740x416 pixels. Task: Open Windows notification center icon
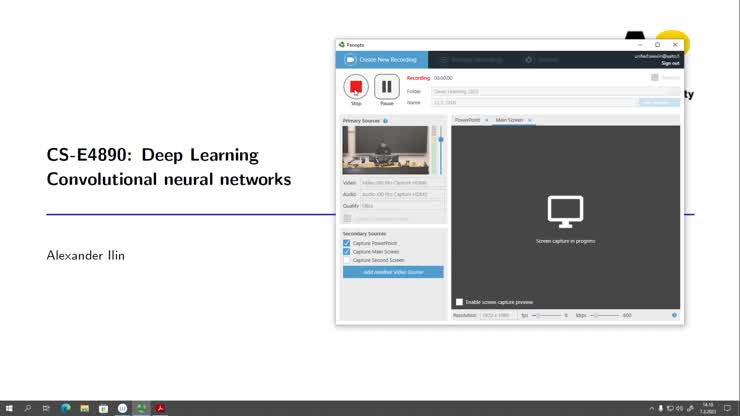click(727, 408)
